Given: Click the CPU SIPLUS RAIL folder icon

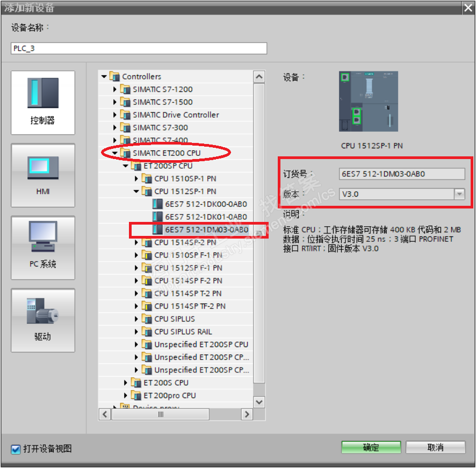Looking at the screenshot, I should click(x=147, y=332).
